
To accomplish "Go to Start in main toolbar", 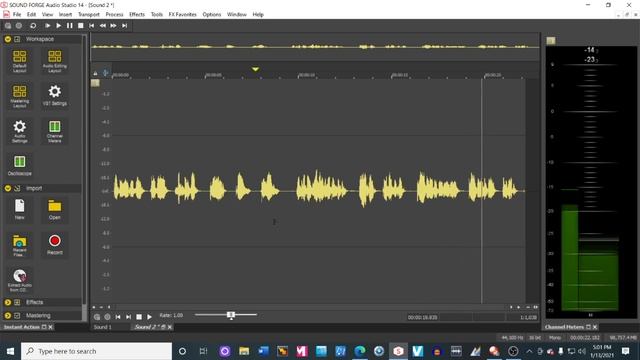I will (x=92, y=25).
